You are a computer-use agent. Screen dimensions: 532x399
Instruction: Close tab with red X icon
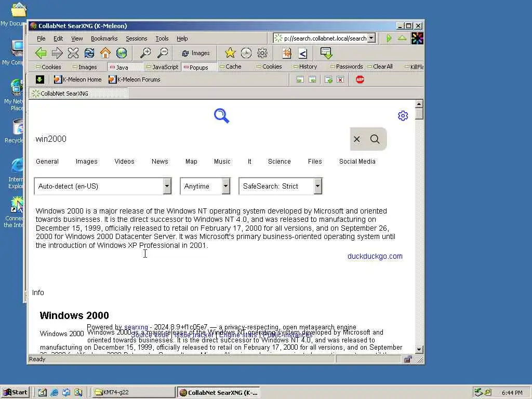pyautogui.click(x=340, y=79)
